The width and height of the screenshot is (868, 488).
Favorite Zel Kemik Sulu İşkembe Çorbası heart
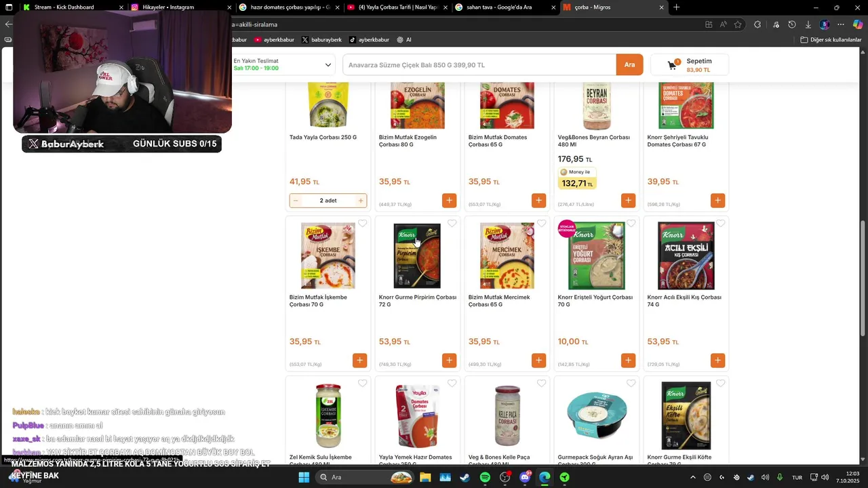coord(362,384)
